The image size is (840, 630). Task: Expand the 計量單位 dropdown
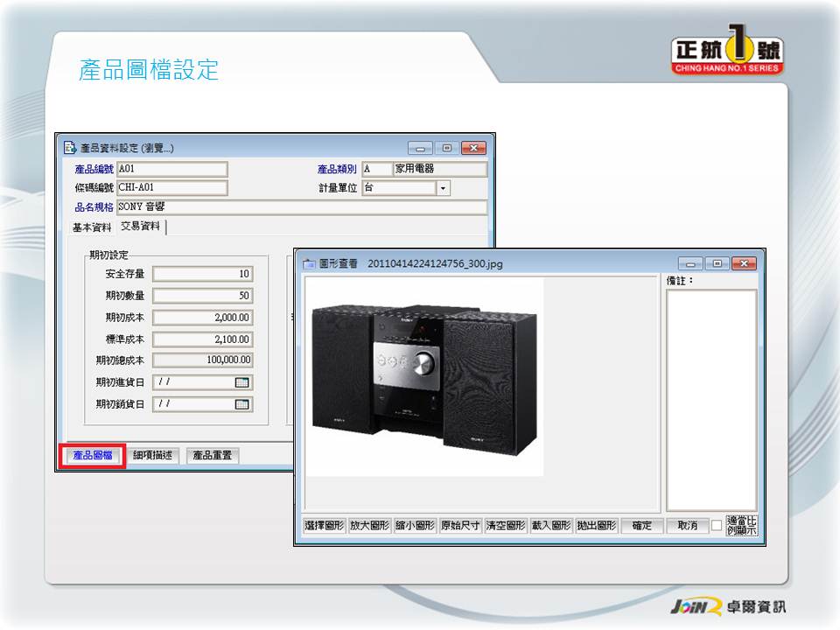pos(443,188)
